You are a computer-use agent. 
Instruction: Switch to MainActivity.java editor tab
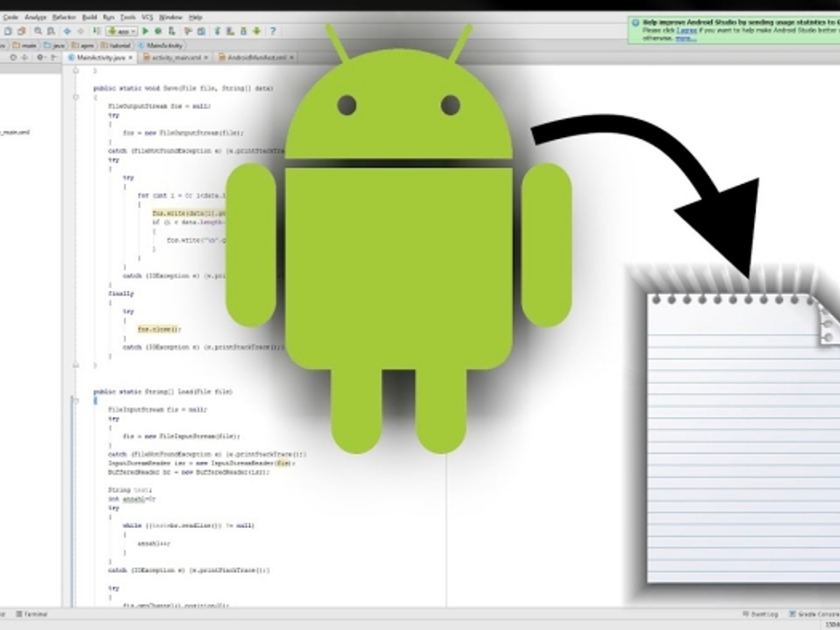coord(99,58)
